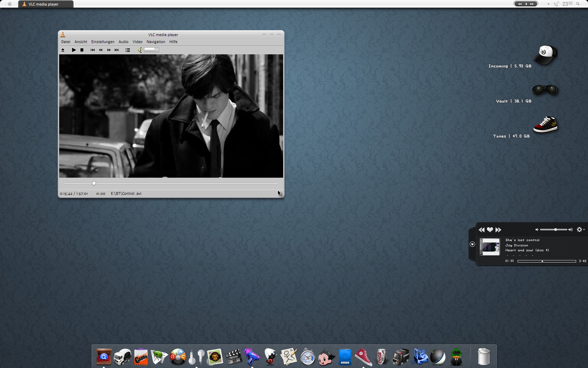Open the Hilfe menu
The image size is (588, 368).
point(174,42)
